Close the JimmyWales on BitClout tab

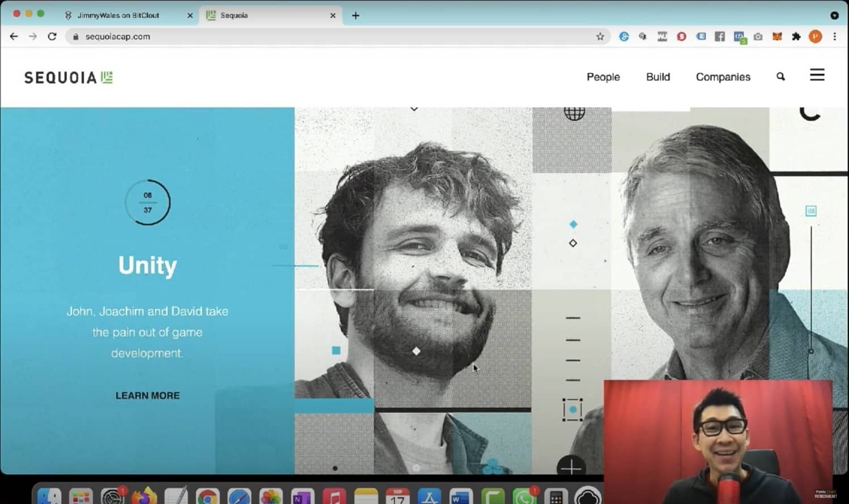(x=190, y=15)
